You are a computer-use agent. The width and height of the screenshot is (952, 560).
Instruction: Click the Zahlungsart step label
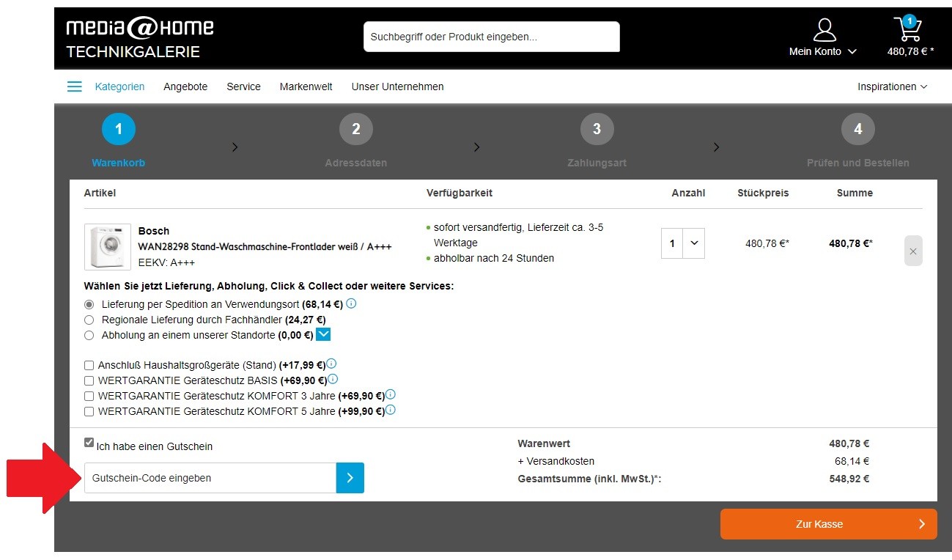click(x=597, y=163)
